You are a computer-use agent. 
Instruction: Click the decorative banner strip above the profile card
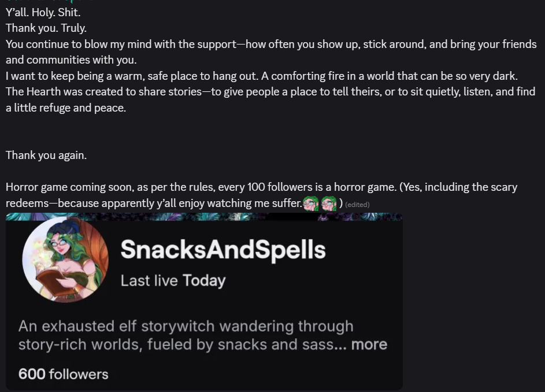pos(203,216)
